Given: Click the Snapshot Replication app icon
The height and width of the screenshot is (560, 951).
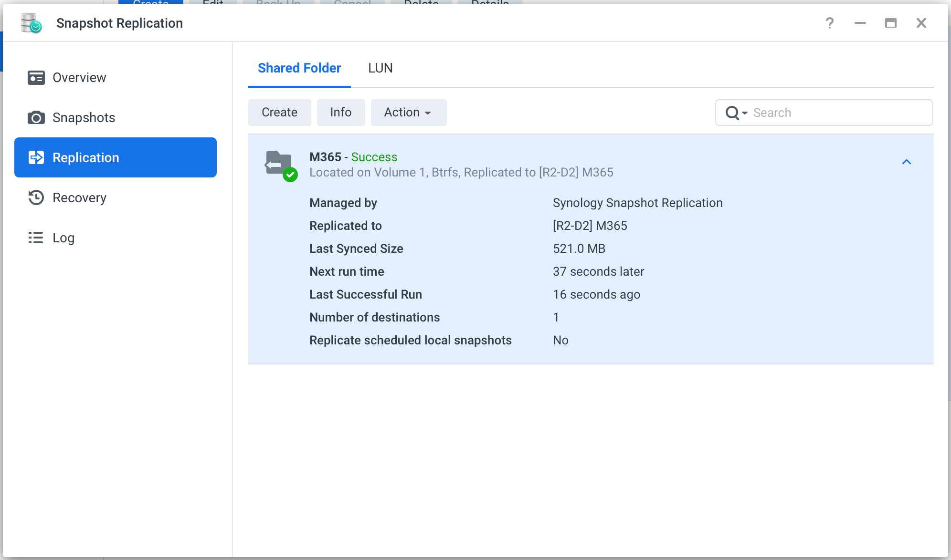Looking at the screenshot, I should [31, 23].
